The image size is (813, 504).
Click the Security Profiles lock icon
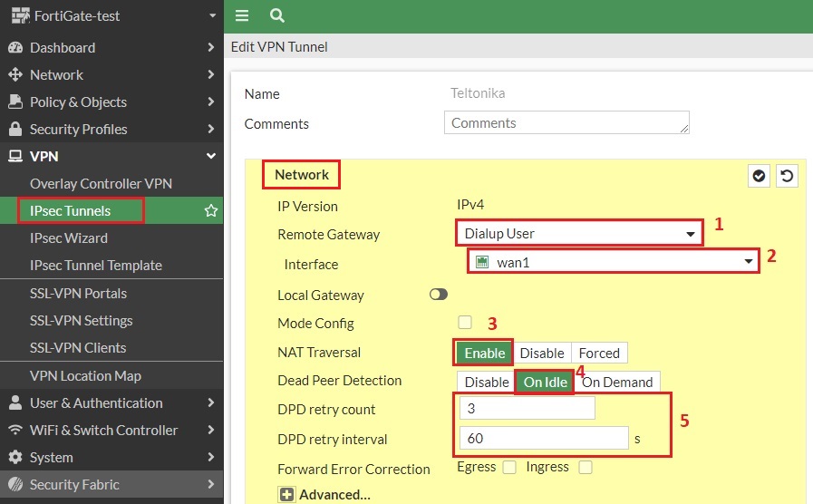(x=15, y=129)
